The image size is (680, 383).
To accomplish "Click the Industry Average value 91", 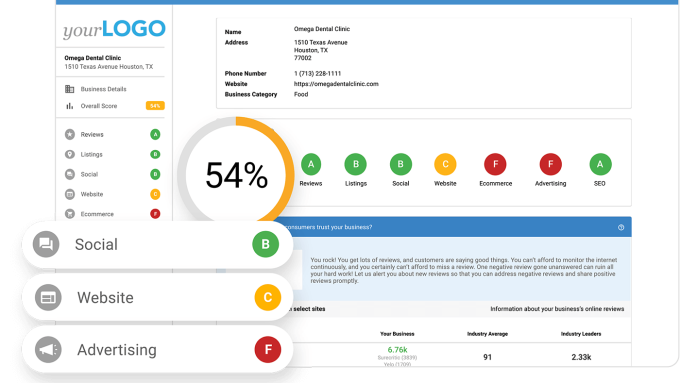I will (x=487, y=357).
